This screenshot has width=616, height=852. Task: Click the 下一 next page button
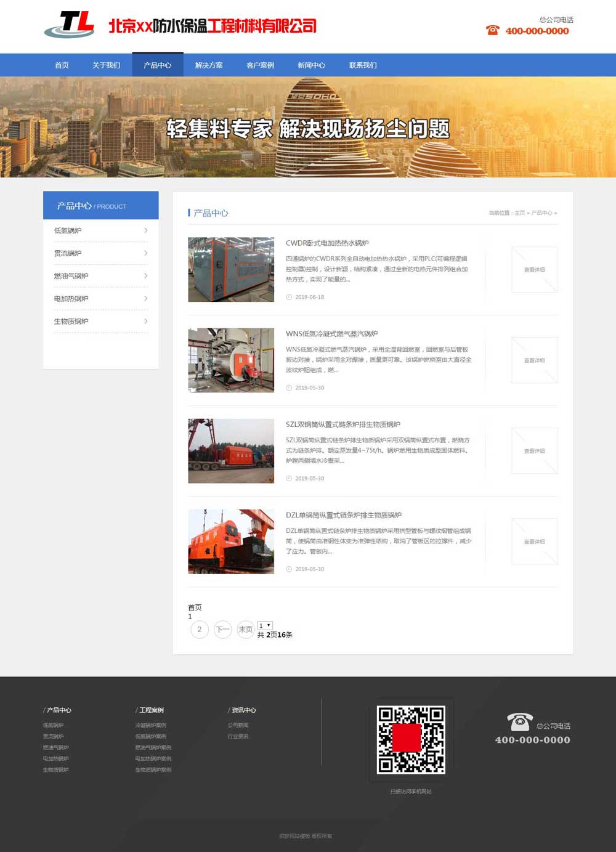(x=222, y=630)
